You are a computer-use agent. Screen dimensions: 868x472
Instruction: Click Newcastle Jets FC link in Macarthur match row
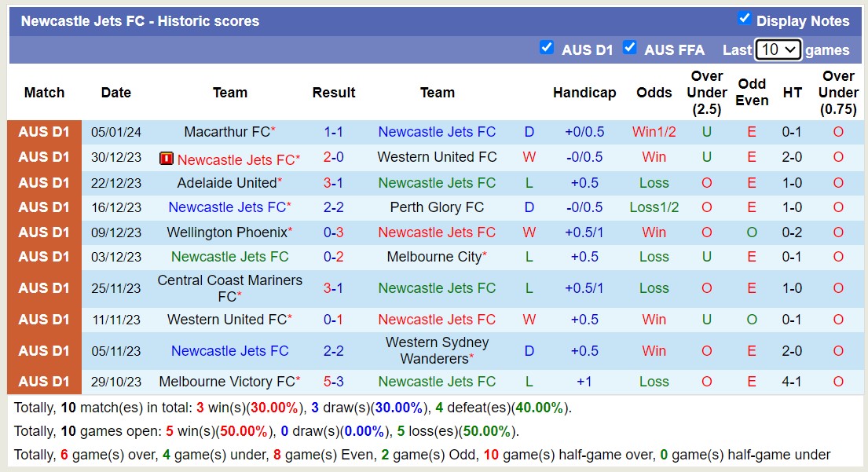[437, 132]
